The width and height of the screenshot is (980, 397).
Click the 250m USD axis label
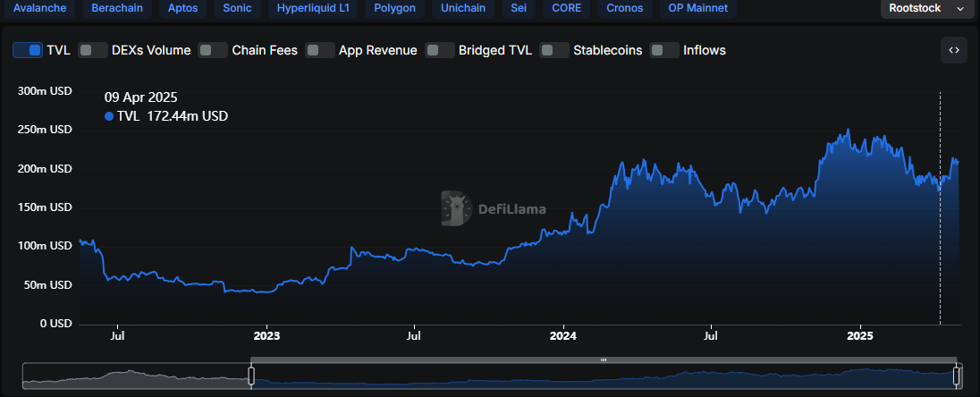pyautogui.click(x=45, y=130)
